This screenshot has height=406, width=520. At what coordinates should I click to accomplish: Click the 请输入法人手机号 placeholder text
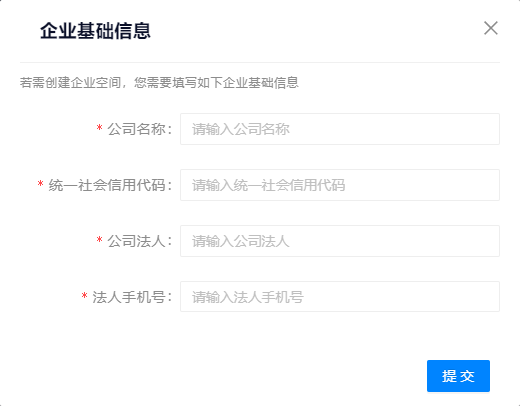(x=248, y=297)
